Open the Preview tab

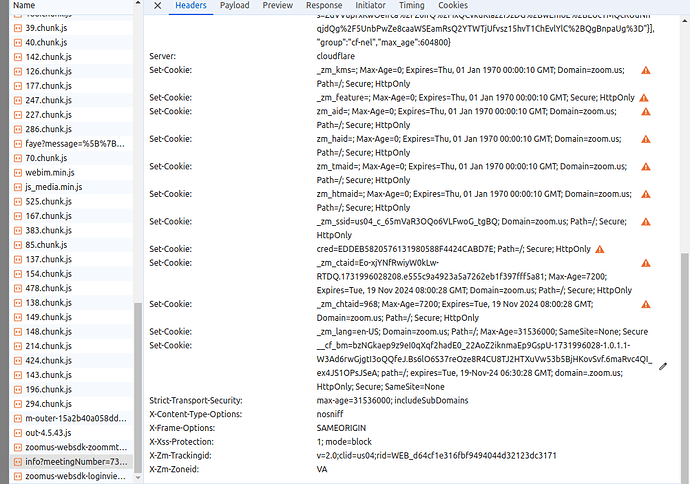[278, 6]
